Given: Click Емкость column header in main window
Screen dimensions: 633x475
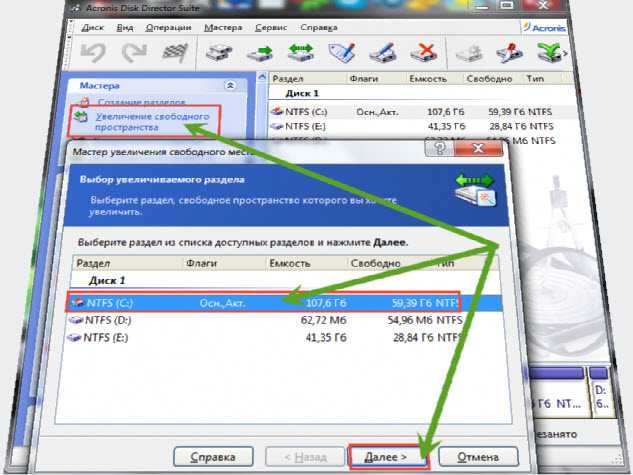Looking at the screenshot, I should 428,79.
